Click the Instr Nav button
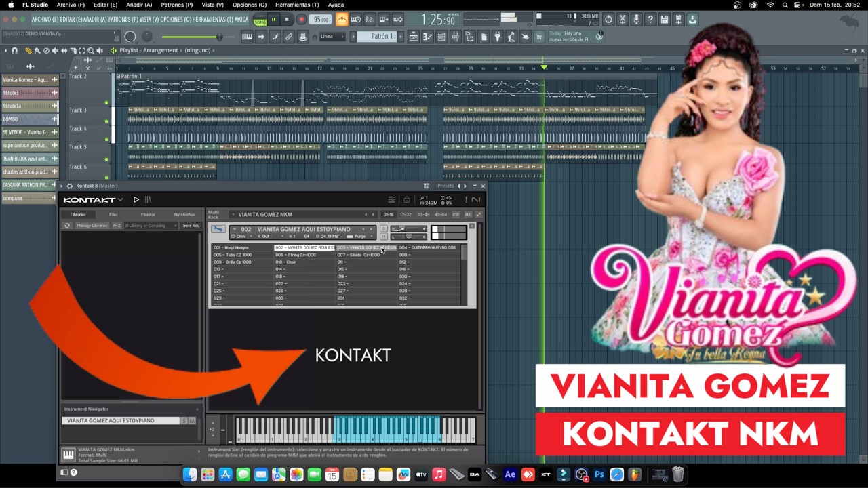Image resolution: width=868 pixels, height=488 pixels. pos(191,226)
